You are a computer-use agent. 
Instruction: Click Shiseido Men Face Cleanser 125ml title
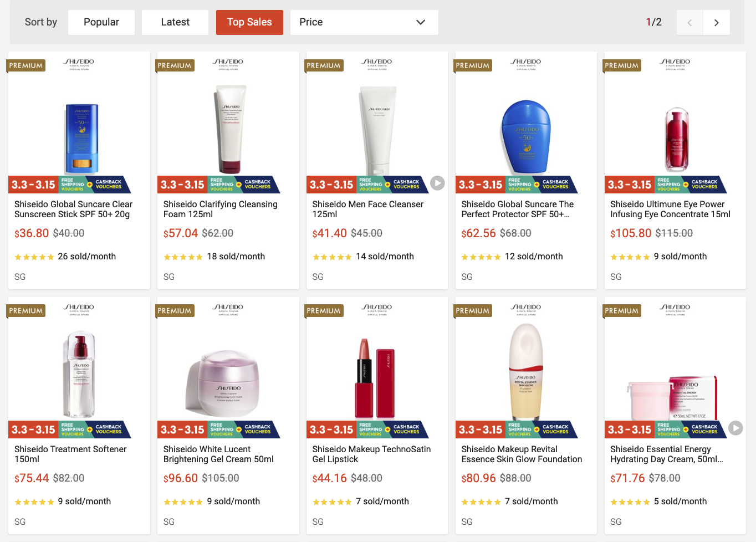pyautogui.click(x=367, y=209)
